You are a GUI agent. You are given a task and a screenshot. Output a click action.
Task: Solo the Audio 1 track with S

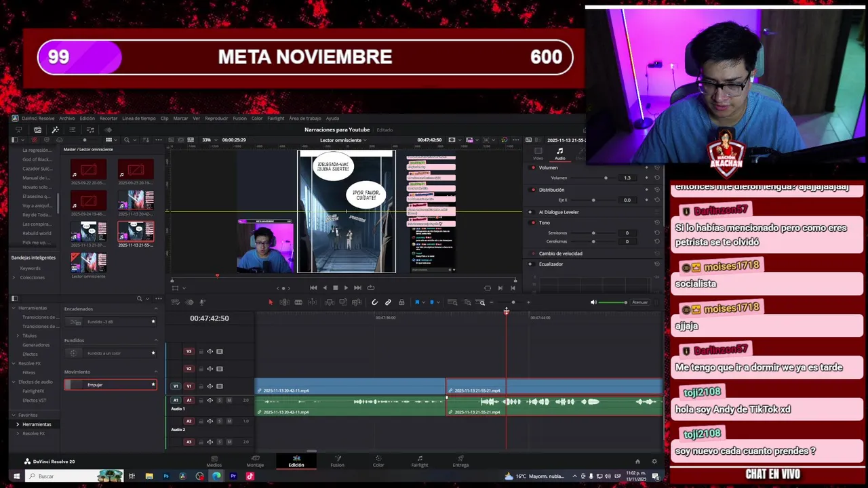point(219,401)
